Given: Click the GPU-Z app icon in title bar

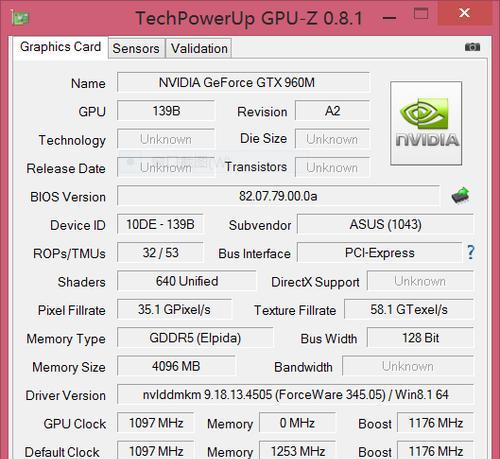Looking at the screenshot, I should 21,17.
